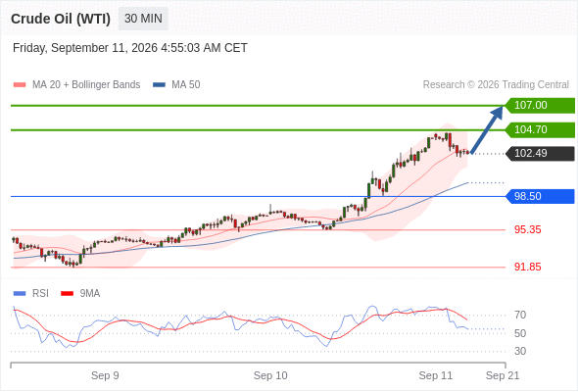Select the 98.50 blue pivot label

(540, 196)
